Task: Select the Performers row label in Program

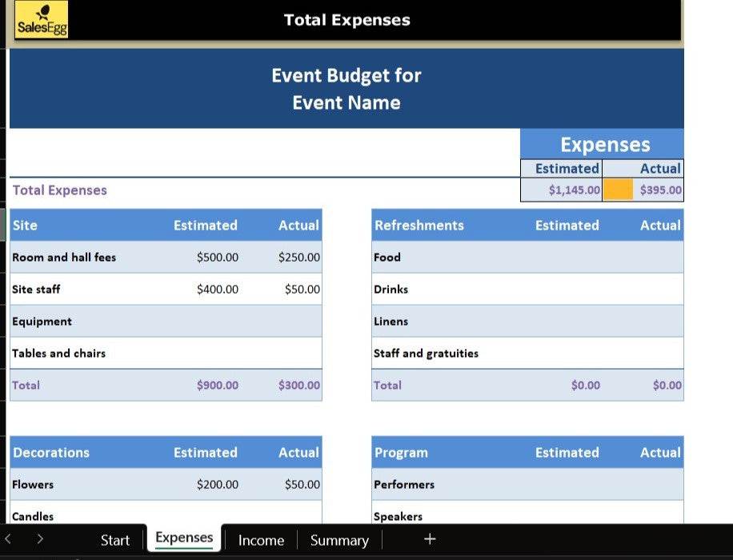Action: click(x=404, y=485)
